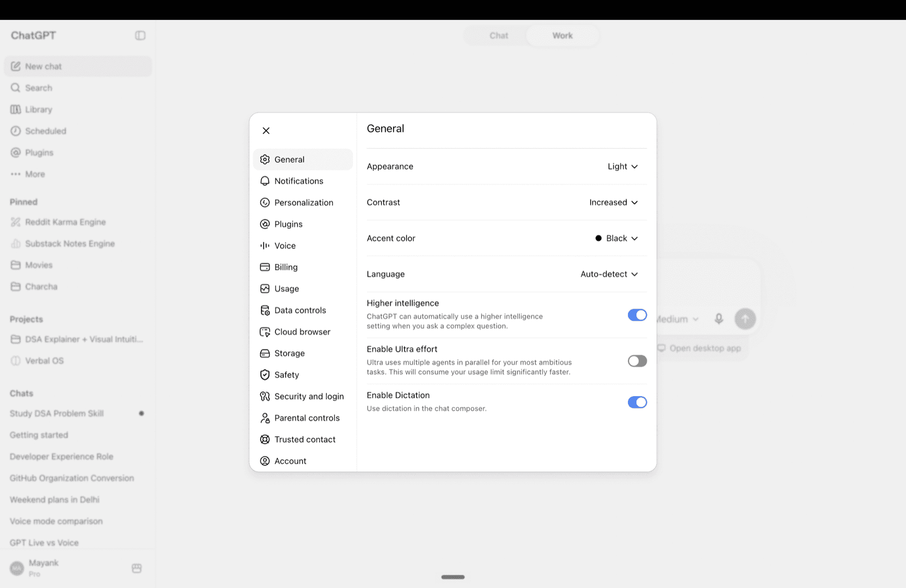906x588 pixels.
Task: Open the Study DSA Problem Skill chat
Action: pyautogui.click(x=78, y=413)
